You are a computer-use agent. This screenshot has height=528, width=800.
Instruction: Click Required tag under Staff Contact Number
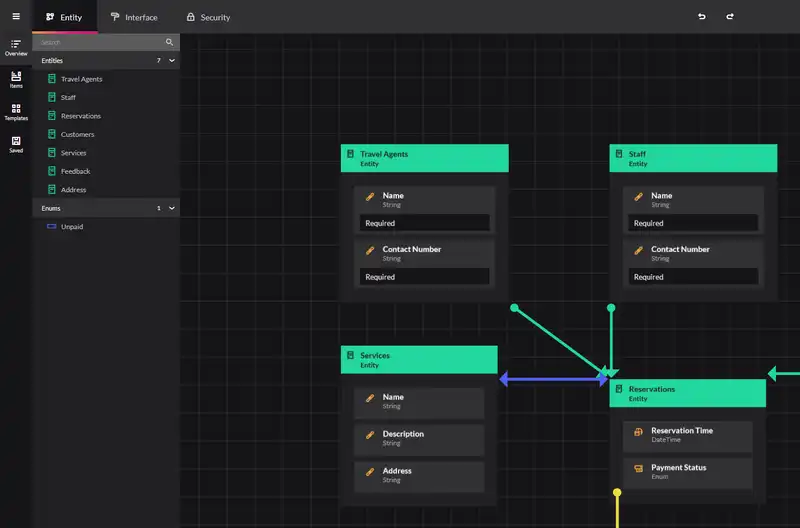coord(693,276)
